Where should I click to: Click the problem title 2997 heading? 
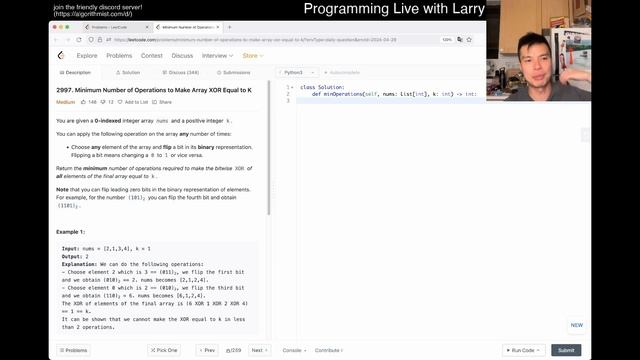click(154, 90)
